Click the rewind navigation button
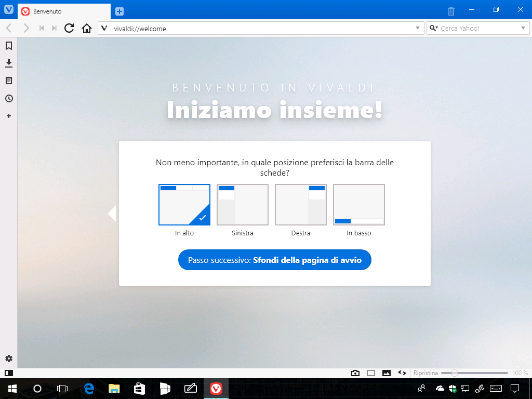 [42, 28]
